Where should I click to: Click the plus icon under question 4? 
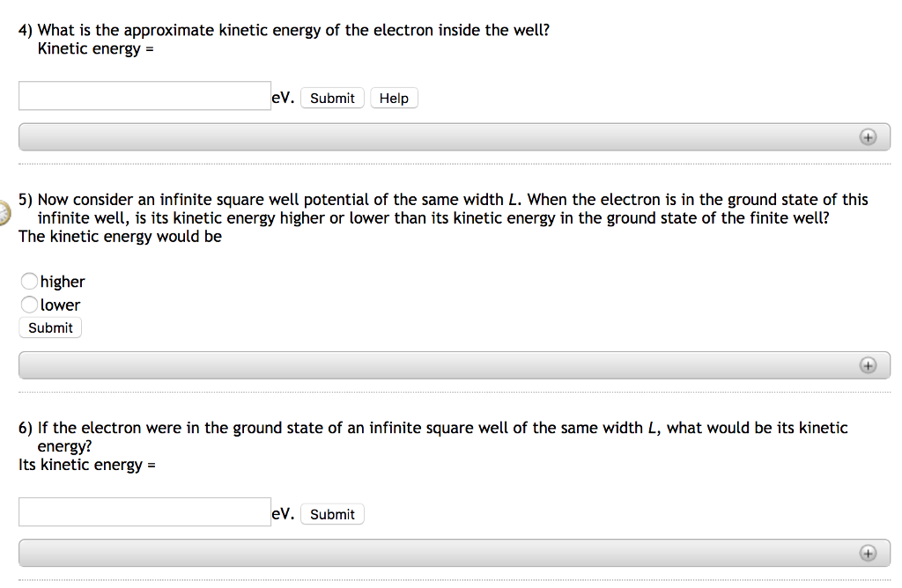868,137
